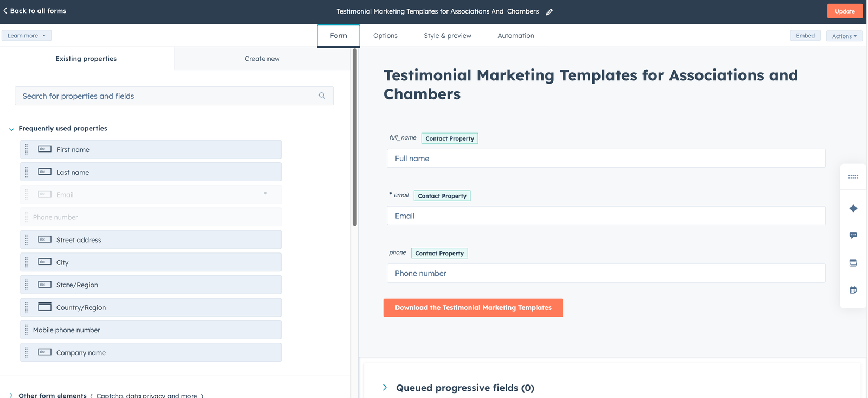This screenshot has height=398, width=868.
Task: Click the drag handle of State/Region
Action: click(x=26, y=285)
